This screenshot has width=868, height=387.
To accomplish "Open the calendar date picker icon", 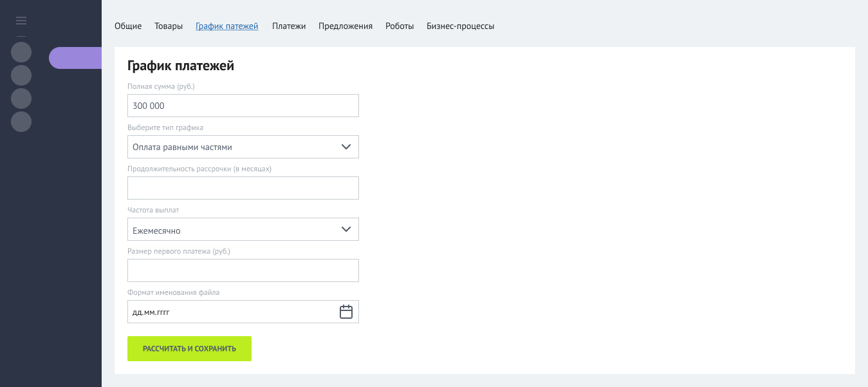I will coord(346,312).
